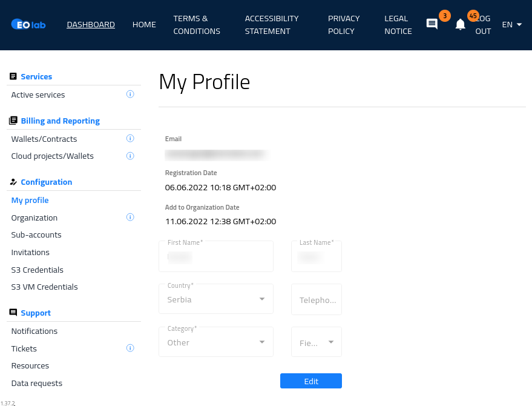Navigate to Sub-accounts in the sidebar

click(x=36, y=235)
